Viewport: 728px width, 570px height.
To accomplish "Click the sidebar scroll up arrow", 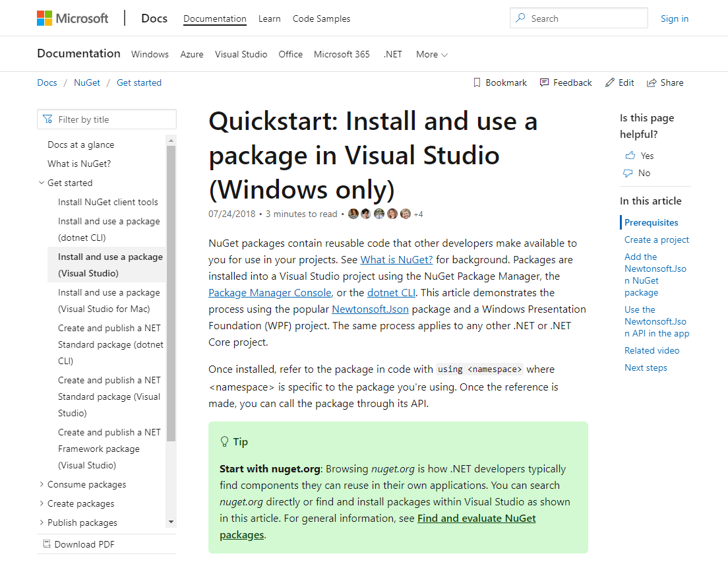I will coord(171,141).
